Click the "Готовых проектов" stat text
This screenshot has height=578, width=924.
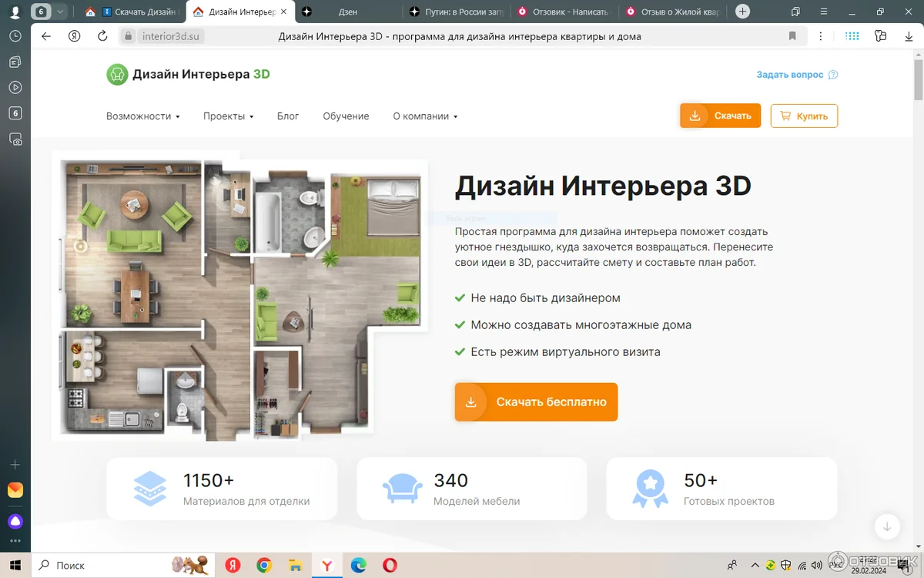729,501
